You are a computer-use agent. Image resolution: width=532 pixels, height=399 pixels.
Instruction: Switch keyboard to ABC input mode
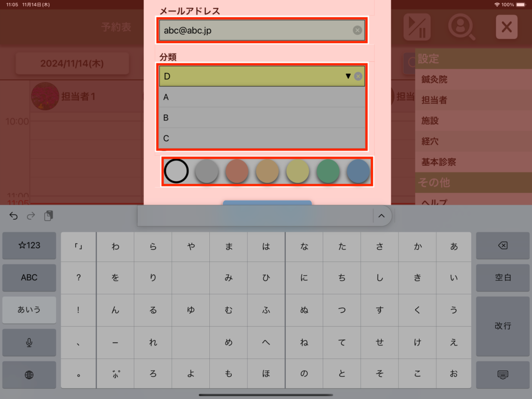29,277
